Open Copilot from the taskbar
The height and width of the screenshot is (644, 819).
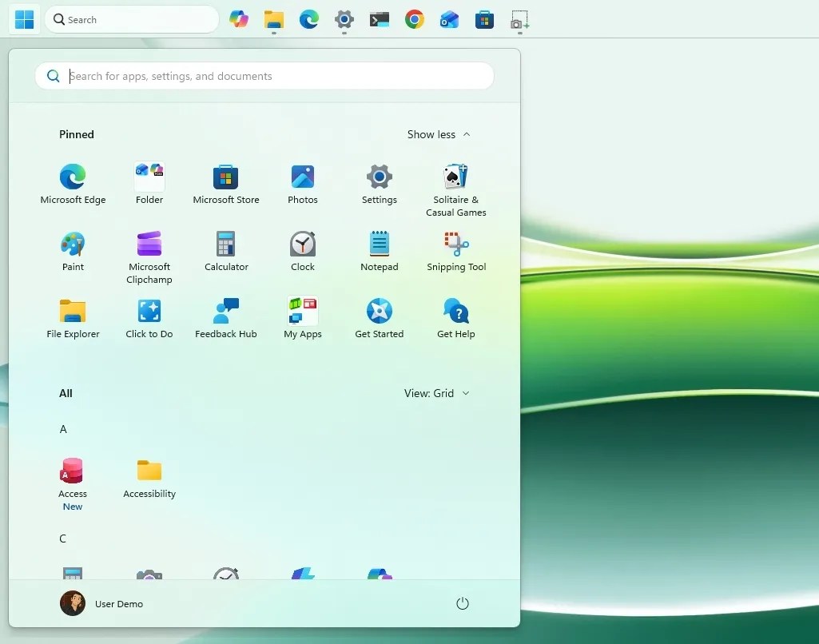[239, 19]
